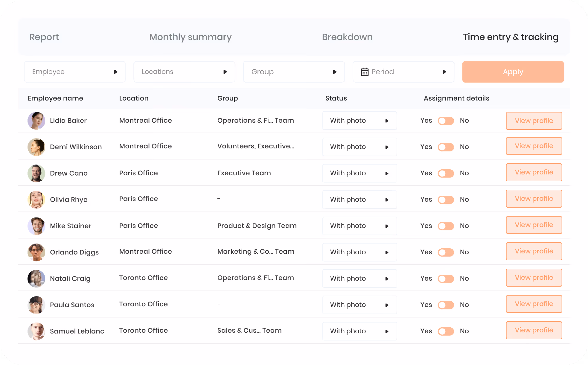
Task: Click Samuel Leblanc's avatar image
Action: tap(36, 331)
